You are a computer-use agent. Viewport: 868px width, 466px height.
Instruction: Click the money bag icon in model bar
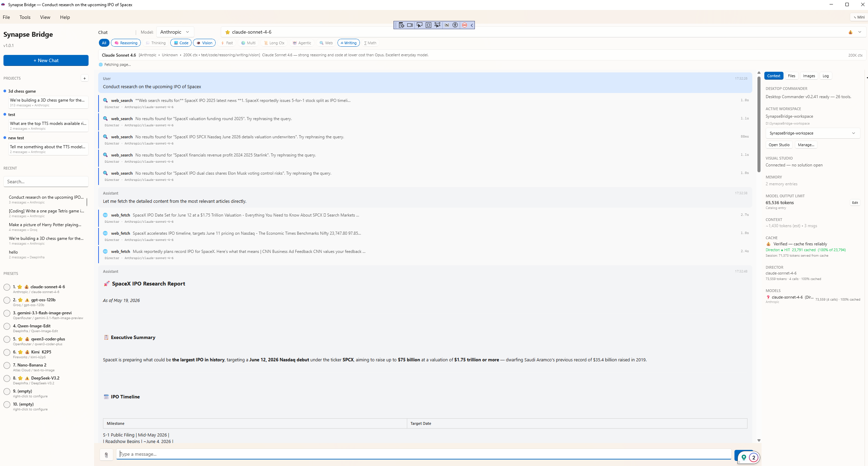pyautogui.click(x=850, y=32)
